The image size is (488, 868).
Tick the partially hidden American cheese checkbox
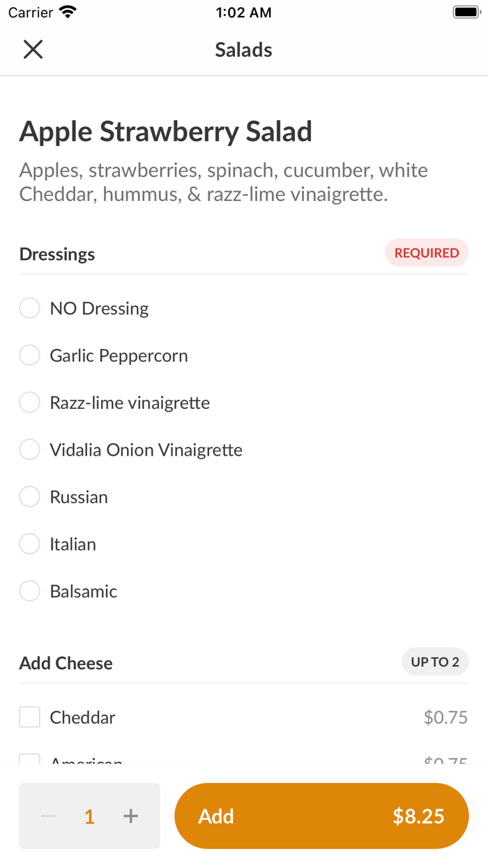(29, 758)
